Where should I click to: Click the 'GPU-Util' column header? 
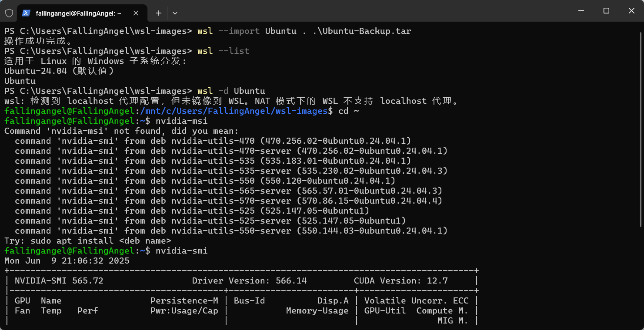coord(385,311)
